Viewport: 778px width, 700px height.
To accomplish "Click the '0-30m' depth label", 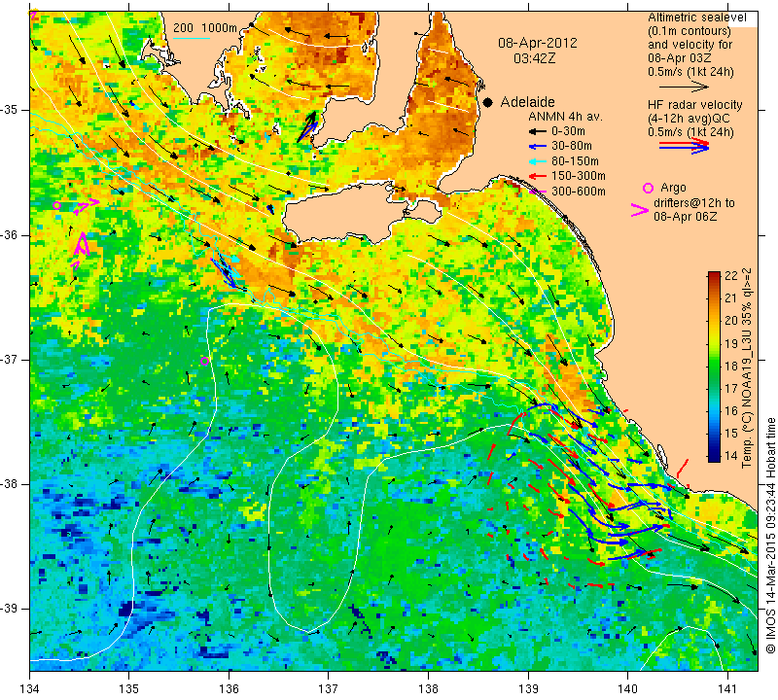I will [x=568, y=131].
